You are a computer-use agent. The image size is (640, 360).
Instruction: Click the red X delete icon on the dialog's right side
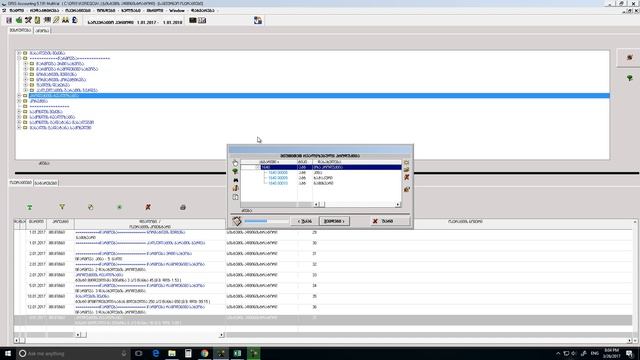pos(407,177)
